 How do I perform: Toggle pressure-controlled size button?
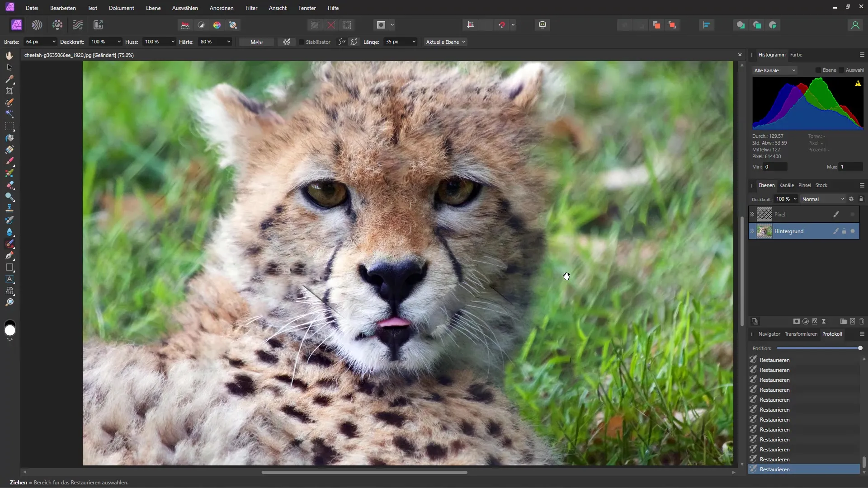(x=287, y=42)
